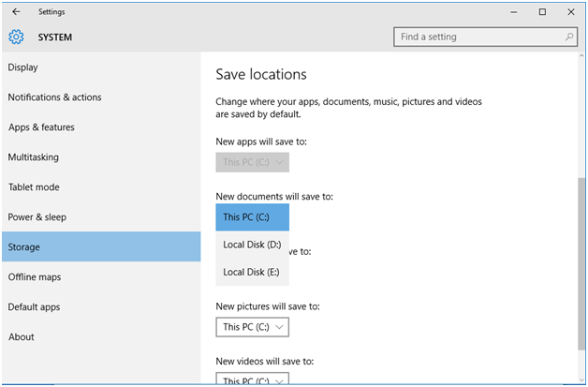Screen dimensions: 588x387
Task: Open Apps & features section
Action: tap(41, 127)
